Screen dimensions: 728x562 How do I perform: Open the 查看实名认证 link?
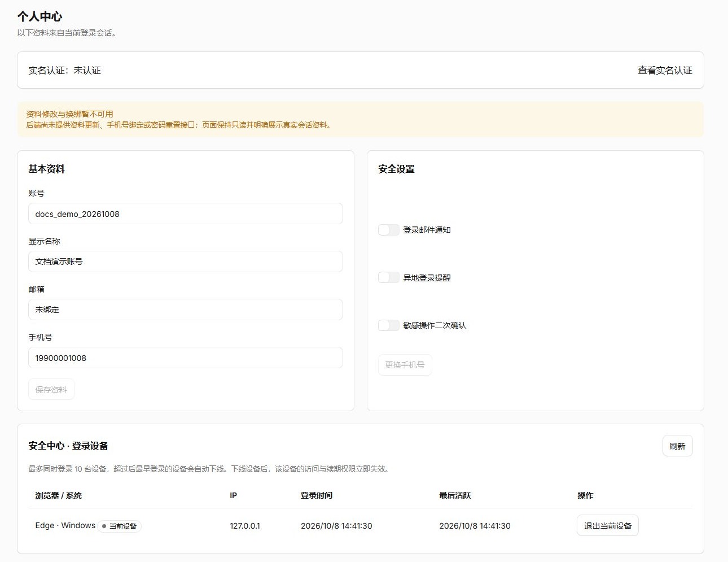tap(665, 71)
